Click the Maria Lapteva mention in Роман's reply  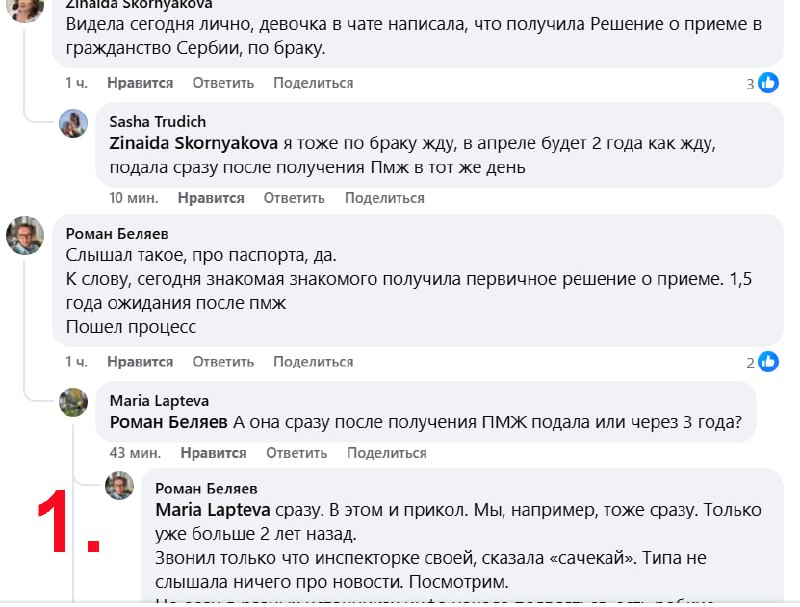click(x=213, y=510)
